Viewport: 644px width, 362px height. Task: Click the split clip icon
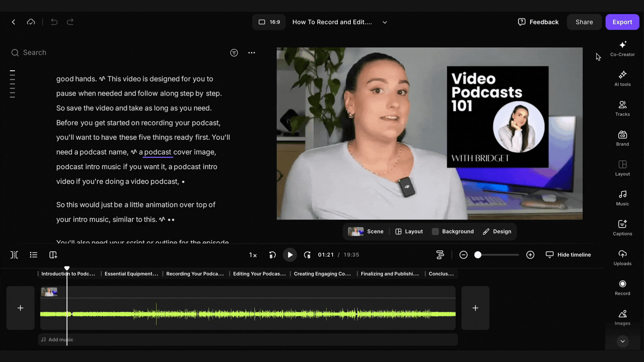click(x=14, y=255)
